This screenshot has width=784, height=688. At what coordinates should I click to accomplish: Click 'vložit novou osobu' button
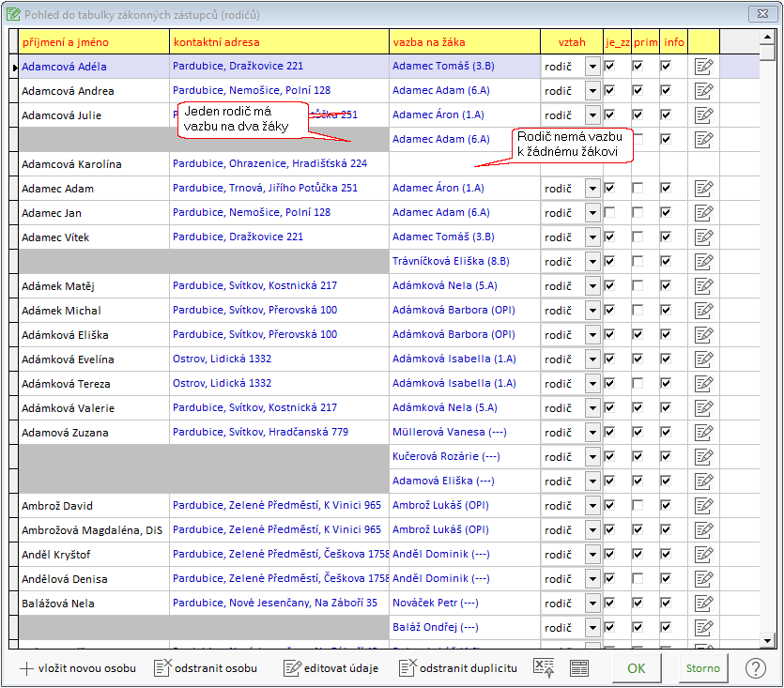point(78,668)
